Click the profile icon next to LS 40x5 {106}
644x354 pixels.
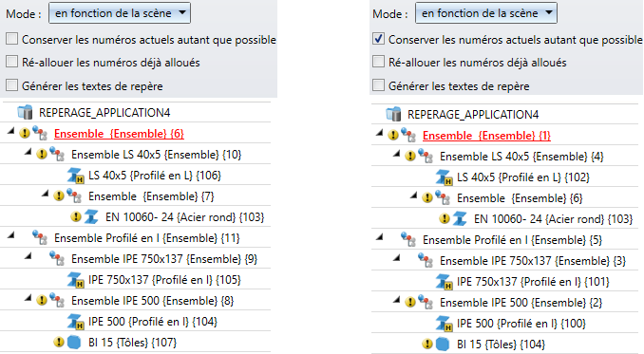(x=76, y=176)
